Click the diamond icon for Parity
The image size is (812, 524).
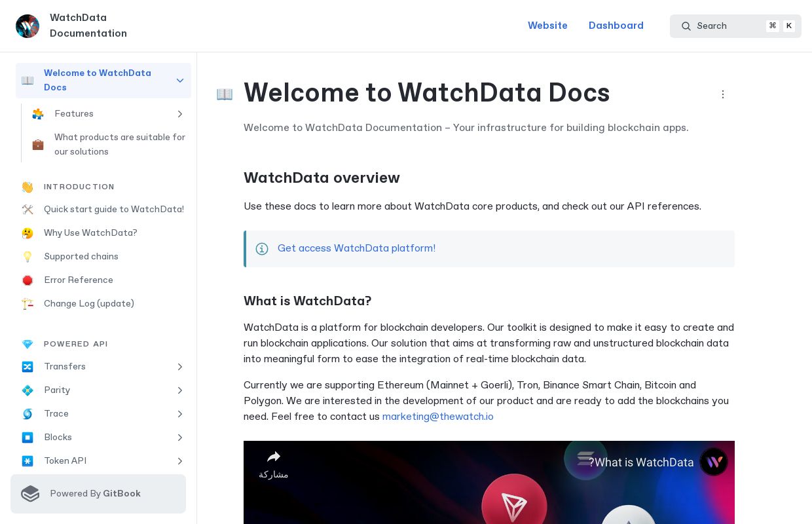[x=28, y=390]
